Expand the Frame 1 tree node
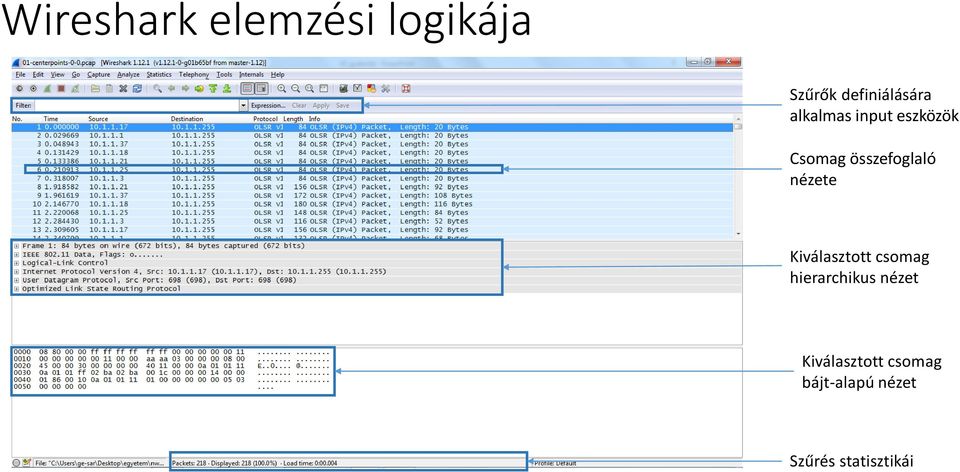 16,245
